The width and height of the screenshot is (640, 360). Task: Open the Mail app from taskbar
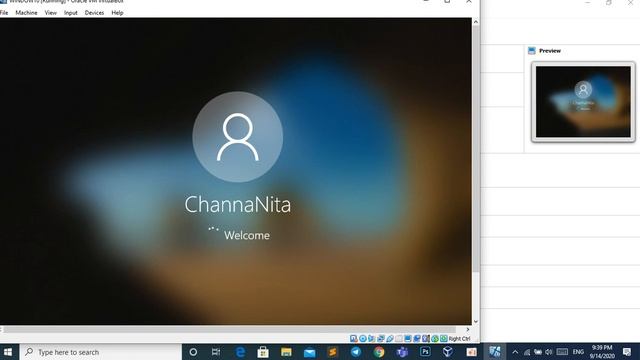pyautogui.click(x=309, y=352)
